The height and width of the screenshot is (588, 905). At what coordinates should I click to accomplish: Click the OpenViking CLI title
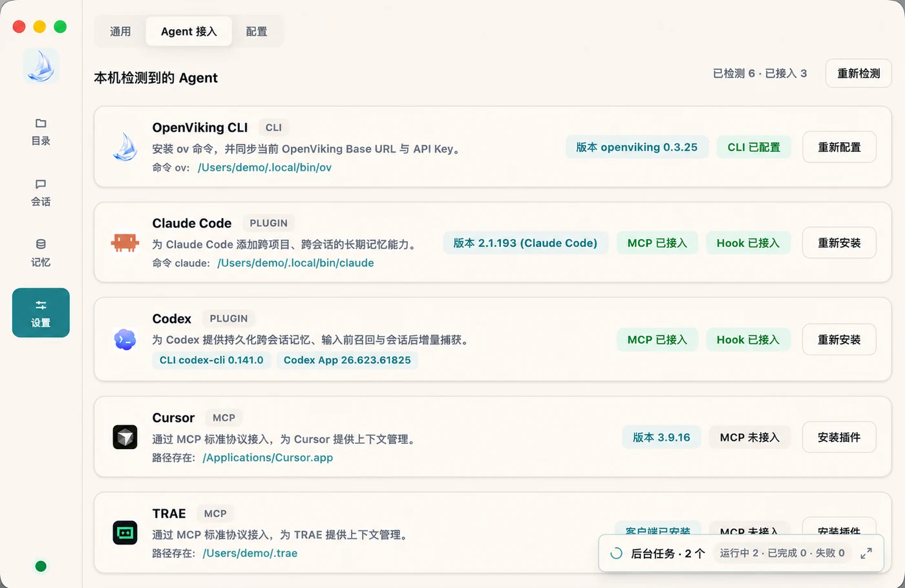coord(200,128)
